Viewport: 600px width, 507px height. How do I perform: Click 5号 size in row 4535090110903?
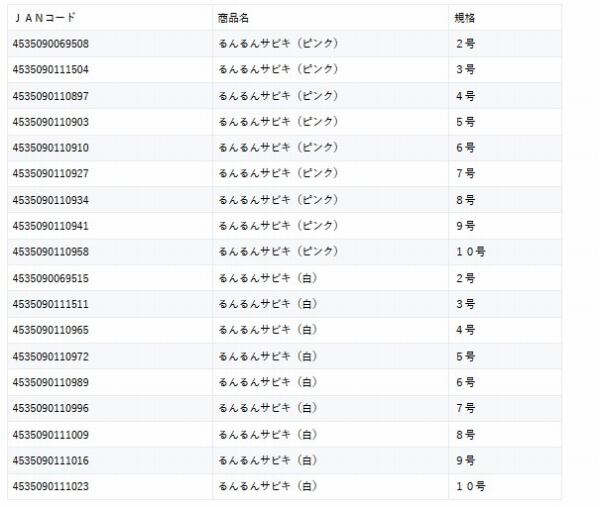pyautogui.click(x=465, y=122)
